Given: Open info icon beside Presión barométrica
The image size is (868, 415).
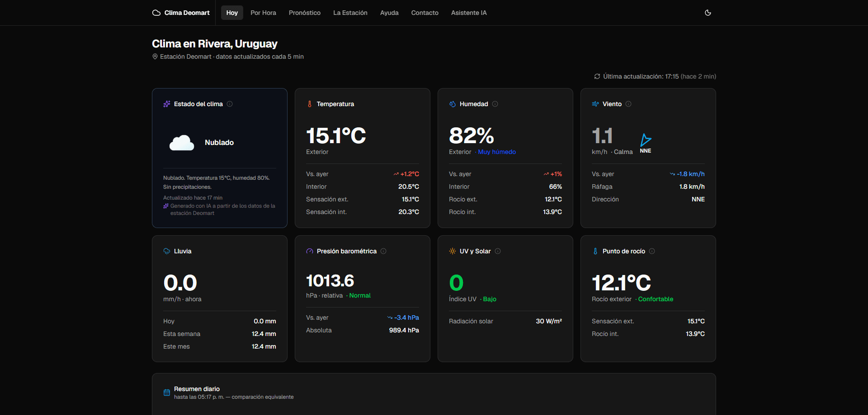Looking at the screenshot, I should [383, 251].
